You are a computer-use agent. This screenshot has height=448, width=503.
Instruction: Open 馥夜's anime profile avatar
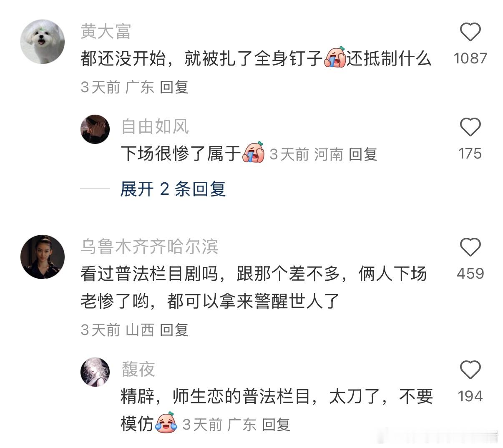click(x=95, y=372)
